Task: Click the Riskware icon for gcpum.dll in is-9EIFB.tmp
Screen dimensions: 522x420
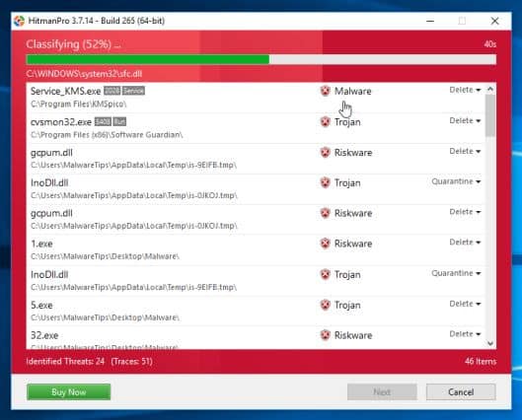Action: (x=326, y=152)
